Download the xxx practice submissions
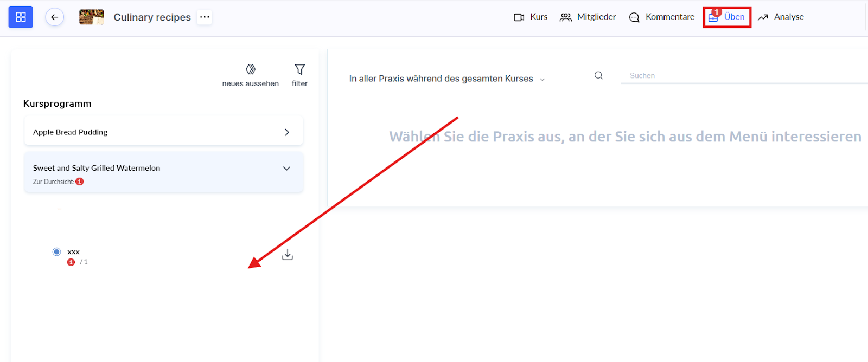Screen dimensions: 868x362 288,255
